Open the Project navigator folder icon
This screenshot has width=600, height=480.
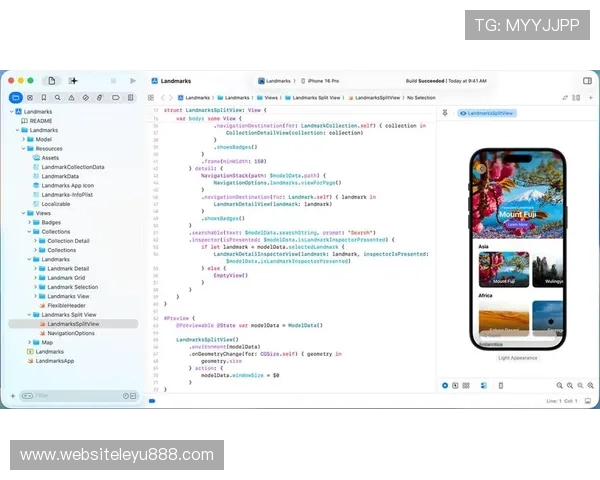(x=16, y=97)
